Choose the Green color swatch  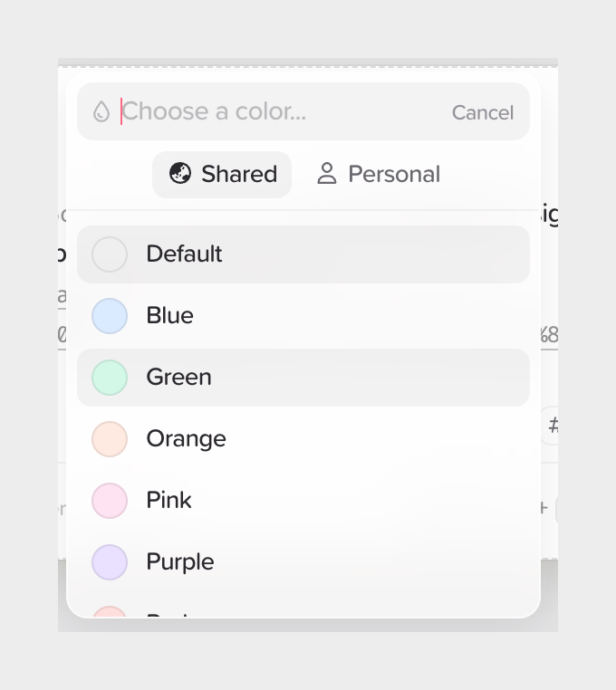[x=110, y=378]
